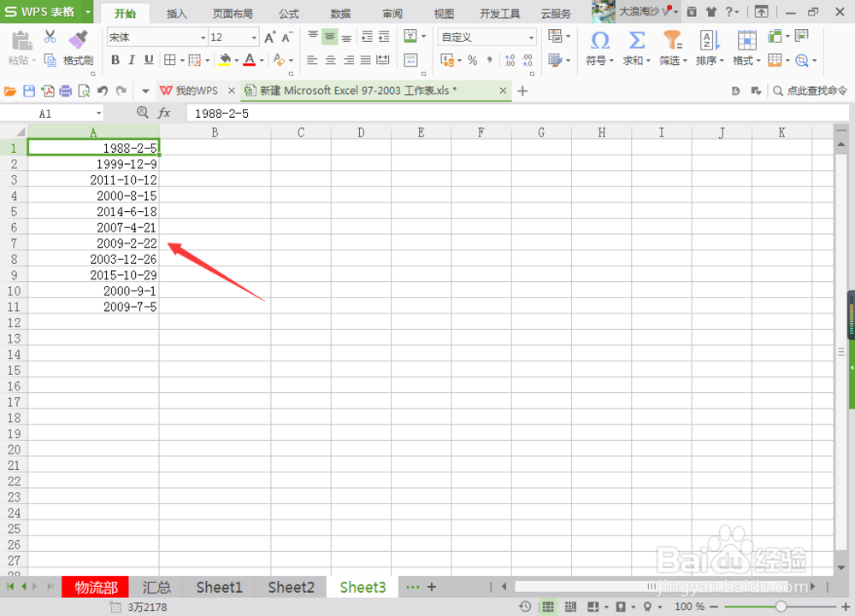
Task: Click the Undo arrow icon
Action: coord(102,91)
